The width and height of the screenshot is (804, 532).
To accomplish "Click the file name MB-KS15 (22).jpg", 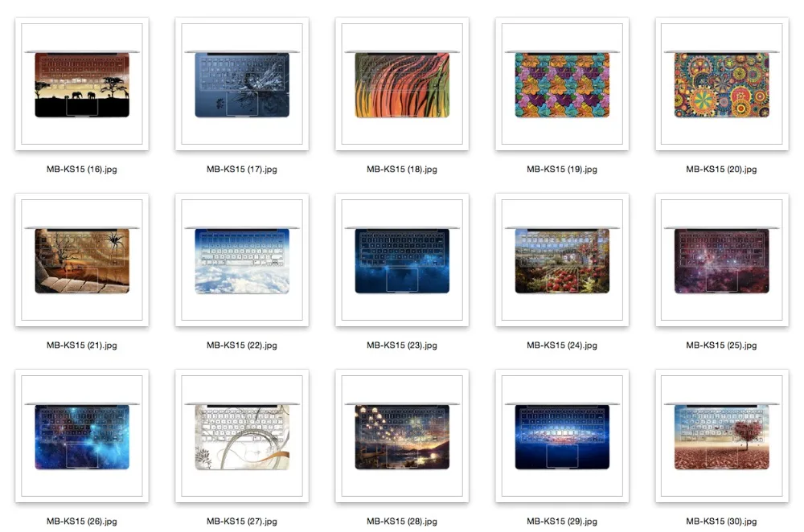I will pyautogui.click(x=242, y=346).
